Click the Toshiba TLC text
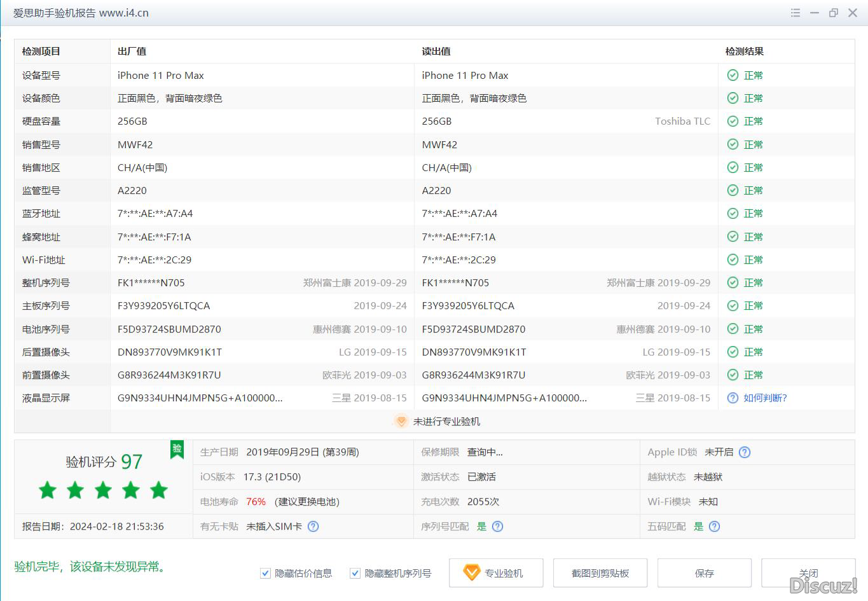The image size is (868, 601). [x=682, y=121]
